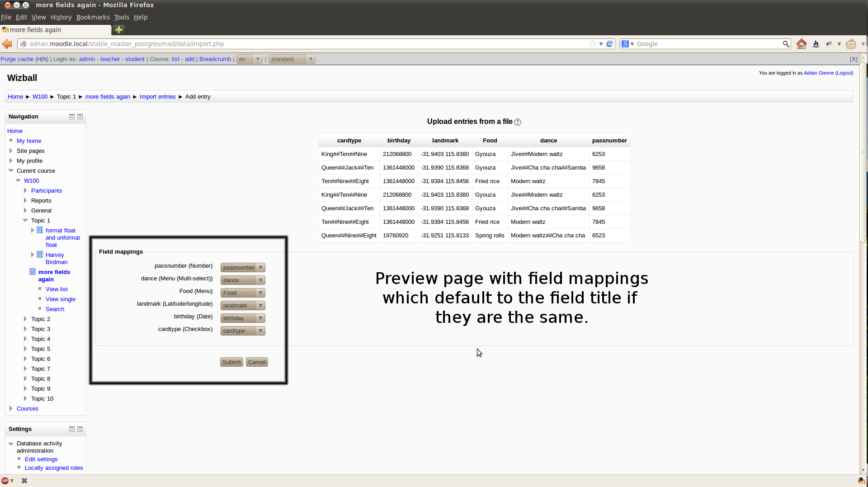Screen dimensions: 868x487
Task: Open the downloads flame icon in the toolbar
Action: click(816, 44)
